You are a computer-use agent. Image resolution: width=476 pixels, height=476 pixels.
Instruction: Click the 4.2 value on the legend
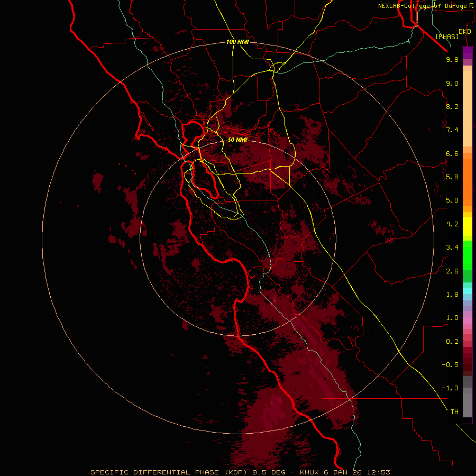[x=452, y=224]
